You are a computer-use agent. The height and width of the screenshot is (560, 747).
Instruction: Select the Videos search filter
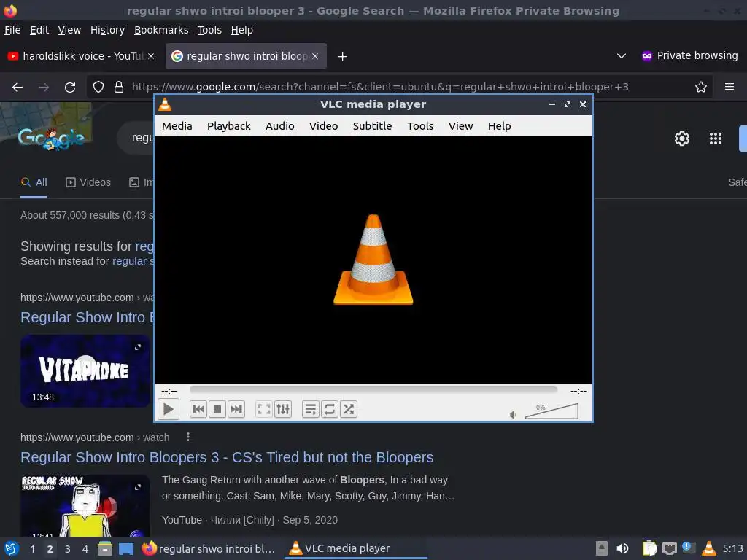point(88,182)
